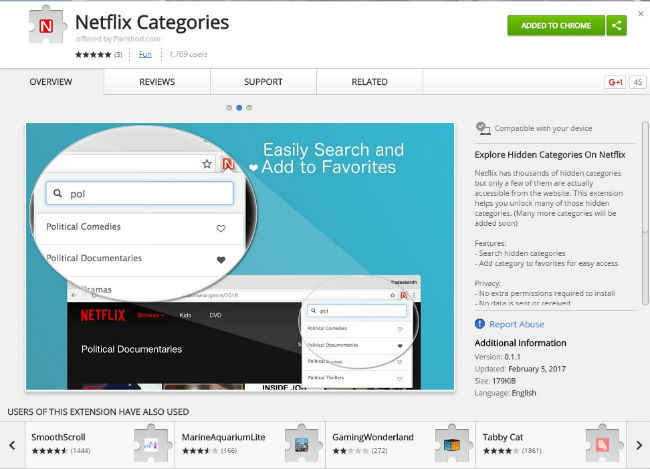This screenshot has width=650, height=469.
Task: Click the share icon button
Action: point(616,26)
